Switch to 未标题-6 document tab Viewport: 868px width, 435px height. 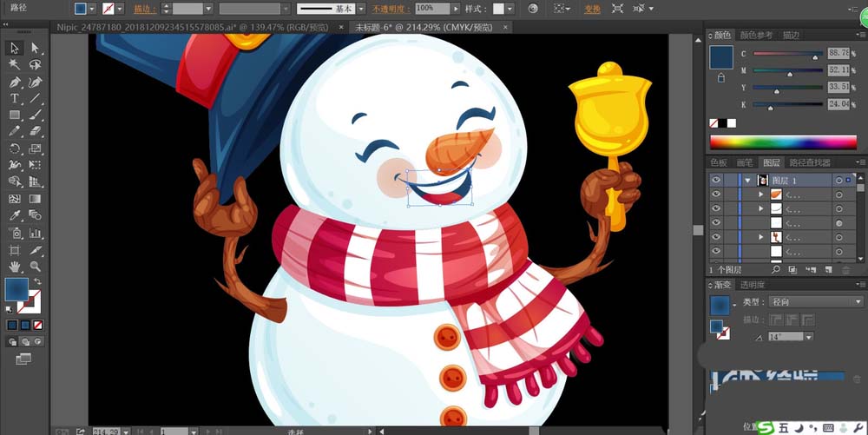coord(424,27)
